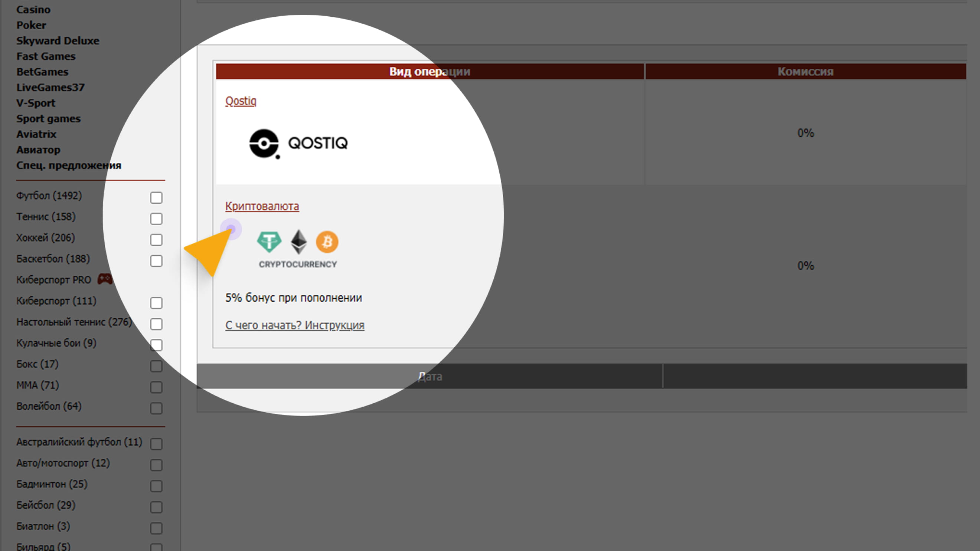Image resolution: width=980 pixels, height=551 pixels.
Task: Open the С чего начать? Инструкция link
Action: [x=294, y=325]
